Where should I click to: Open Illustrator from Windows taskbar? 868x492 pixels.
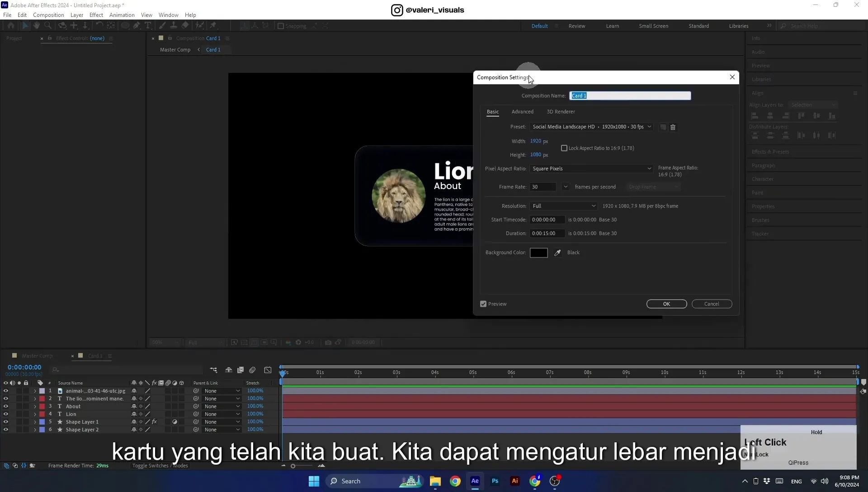(x=515, y=481)
